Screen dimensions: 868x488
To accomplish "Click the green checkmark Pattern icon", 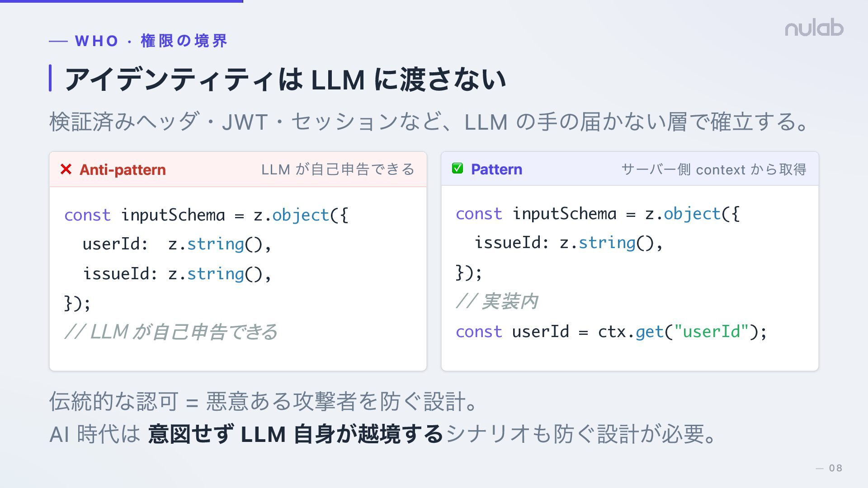I will (458, 169).
